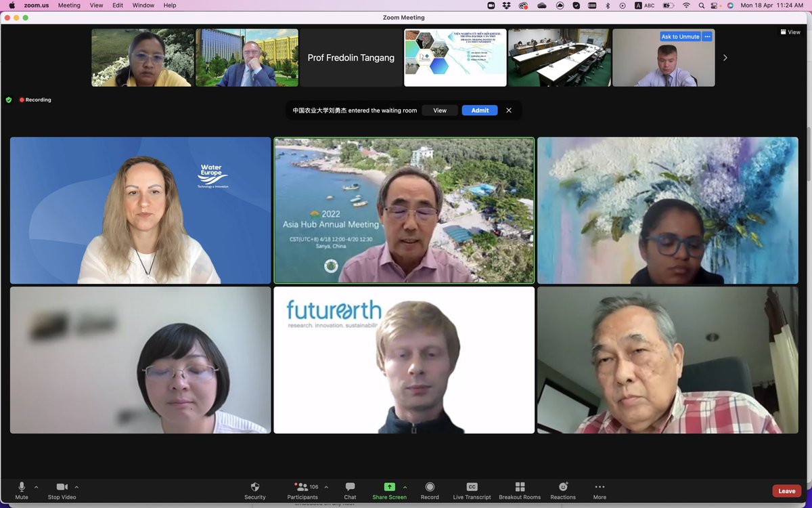This screenshot has width=812, height=508.
Task: Open video settings via the Stop Video chevron
Action: 78,486
